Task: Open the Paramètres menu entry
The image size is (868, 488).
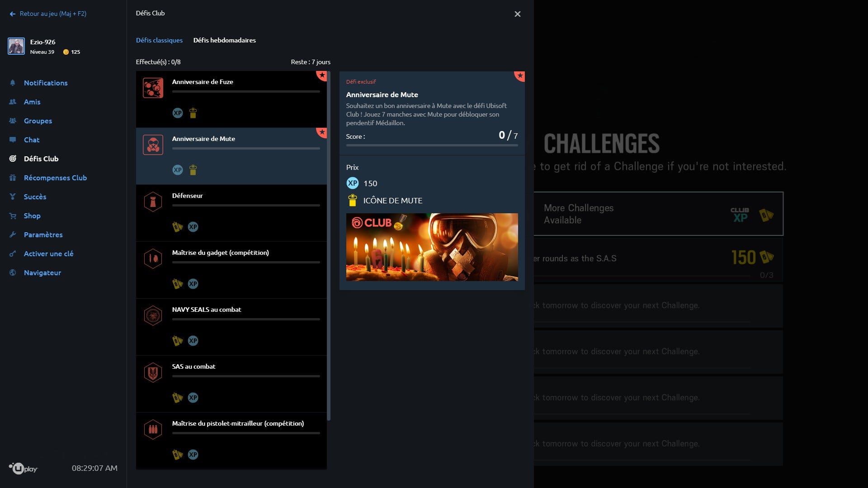Action: coord(43,235)
